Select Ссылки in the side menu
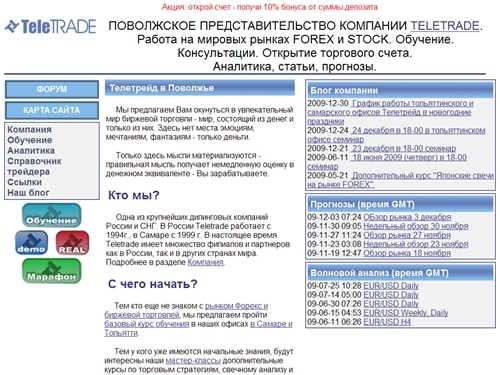500x375 pixels. coord(25,182)
